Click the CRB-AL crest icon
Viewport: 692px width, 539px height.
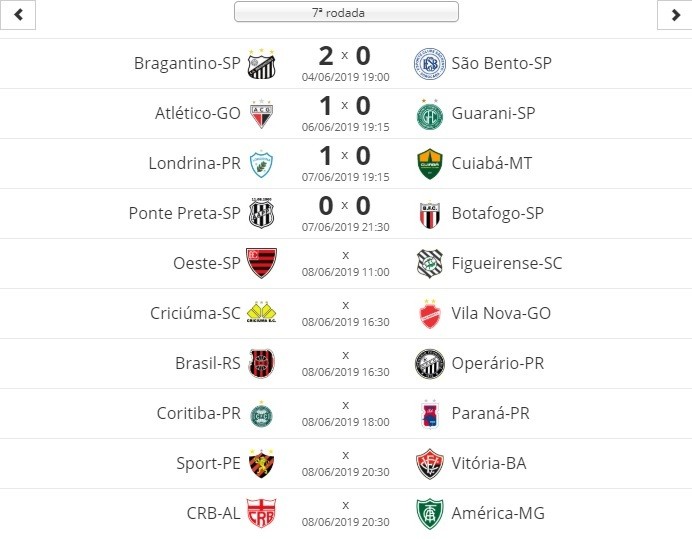tap(261, 513)
